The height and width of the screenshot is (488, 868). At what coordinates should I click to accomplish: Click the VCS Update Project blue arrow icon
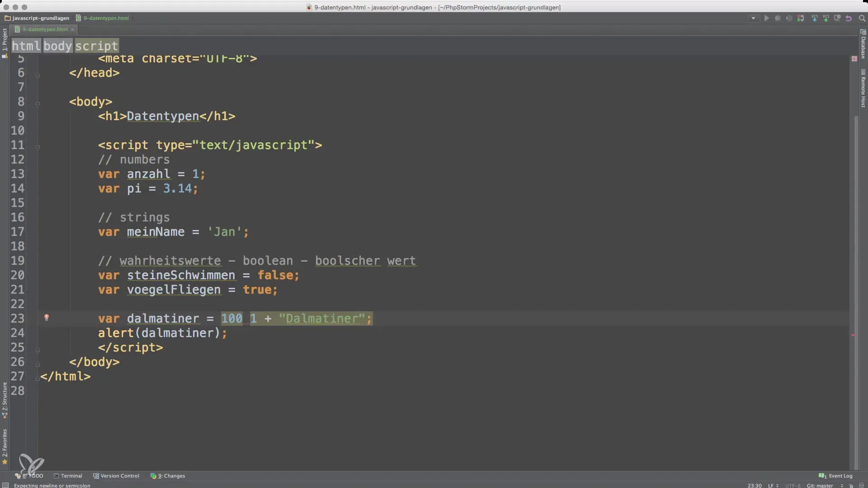815,19
